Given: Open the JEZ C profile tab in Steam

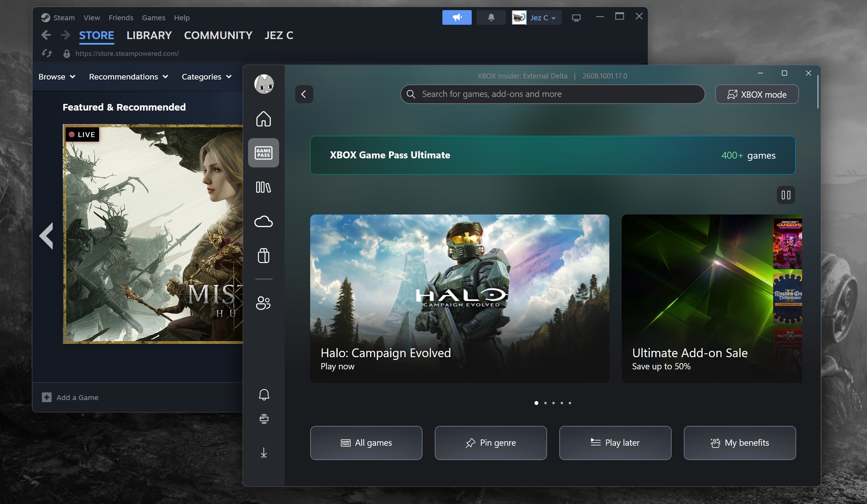Looking at the screenshot, I should [279, 35].
